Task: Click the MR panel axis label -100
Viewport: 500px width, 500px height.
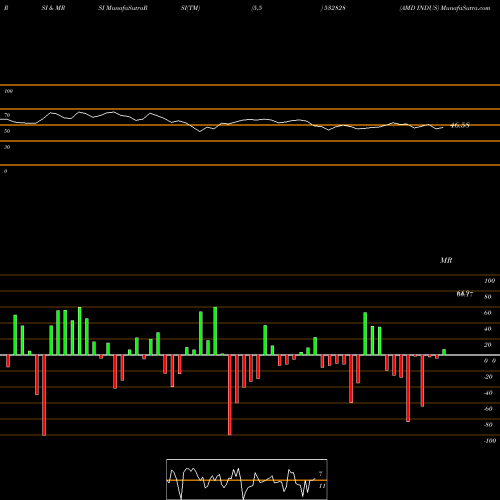Action: click(490, 441)
